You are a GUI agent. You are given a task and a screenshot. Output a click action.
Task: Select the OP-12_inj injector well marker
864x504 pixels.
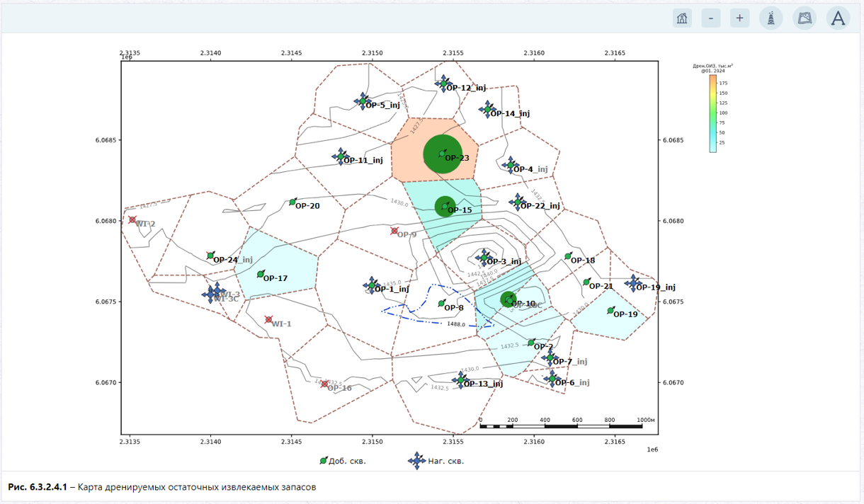coord(444,84)
